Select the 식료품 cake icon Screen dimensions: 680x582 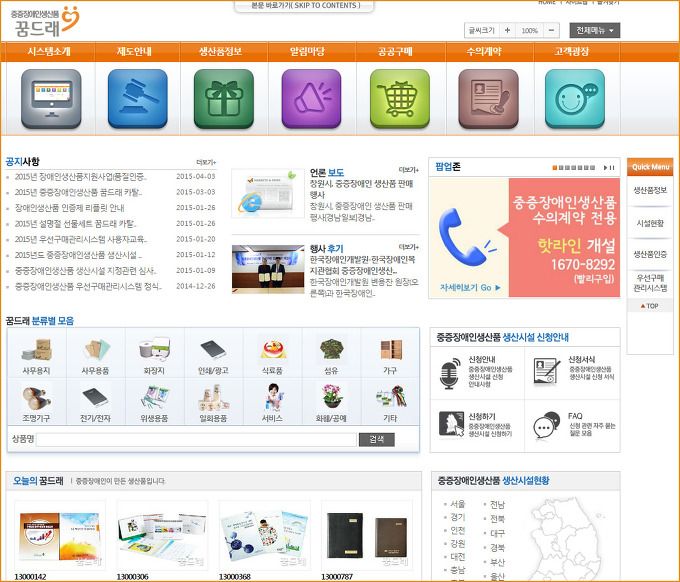[x=272, y=350]
